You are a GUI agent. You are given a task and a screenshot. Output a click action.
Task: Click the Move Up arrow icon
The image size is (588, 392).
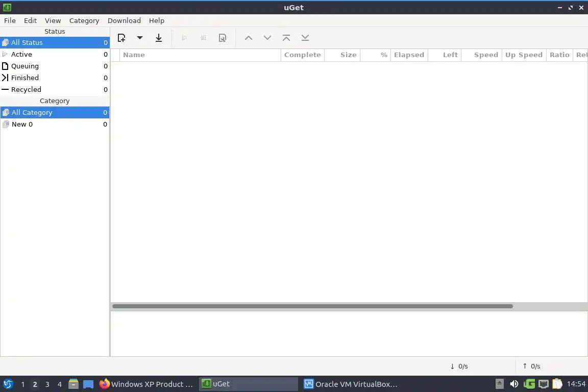249,38
